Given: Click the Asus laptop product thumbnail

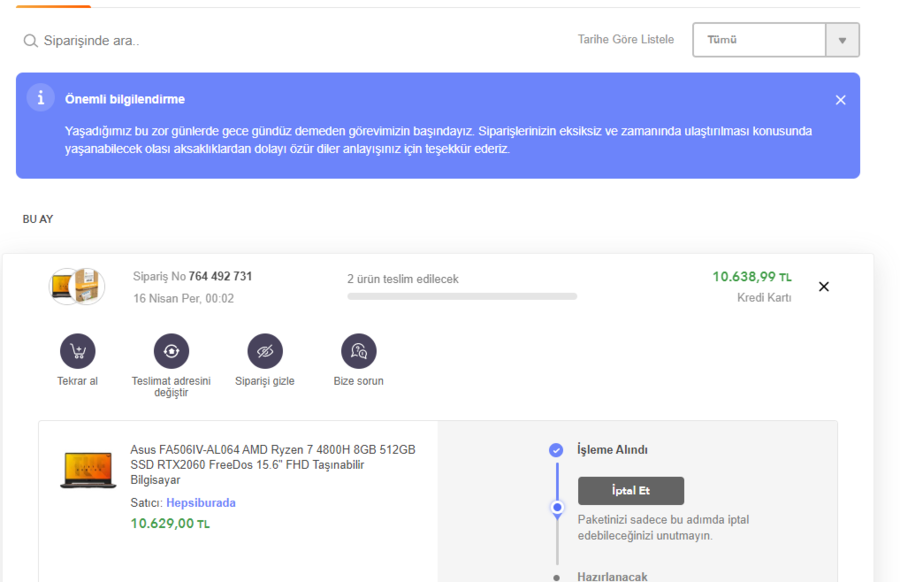Looking at the screenshot, I should [88, 470].
